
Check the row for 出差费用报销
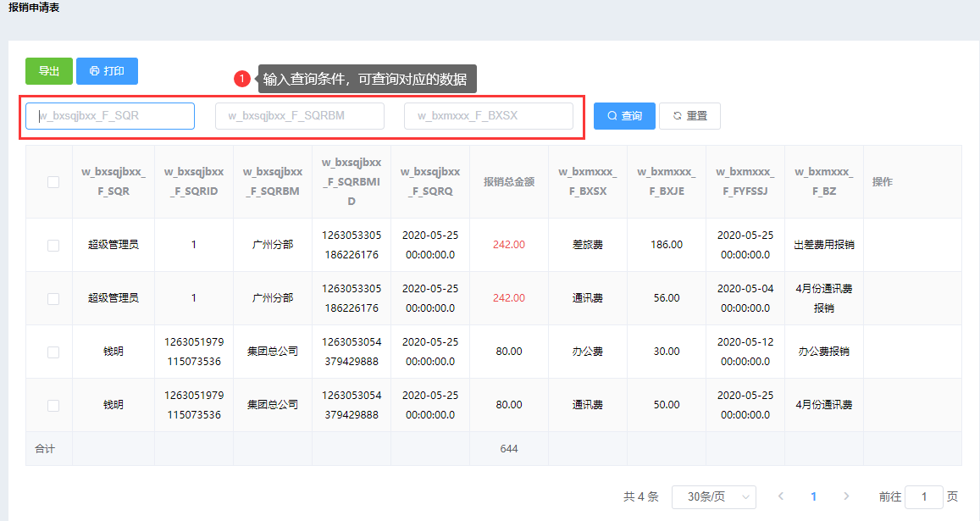coord(53,245)
